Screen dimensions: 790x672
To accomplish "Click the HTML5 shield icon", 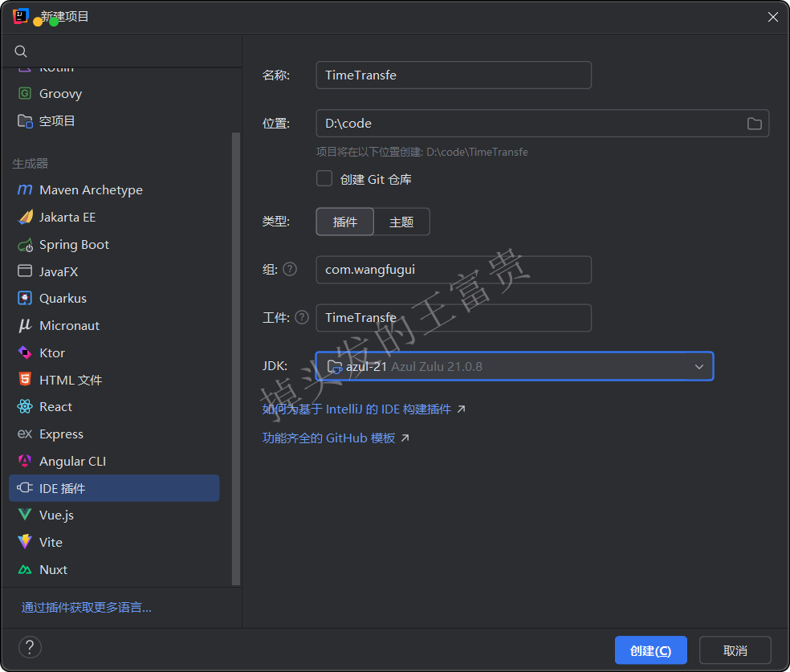I will [25, 379].
